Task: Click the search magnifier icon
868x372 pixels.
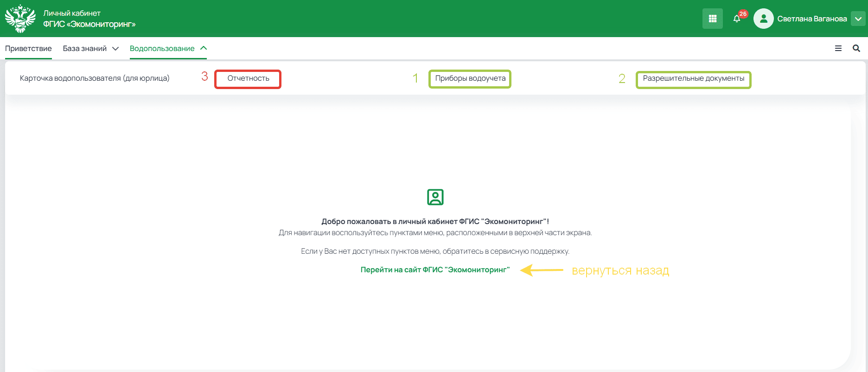Action: tap(856, 48)
